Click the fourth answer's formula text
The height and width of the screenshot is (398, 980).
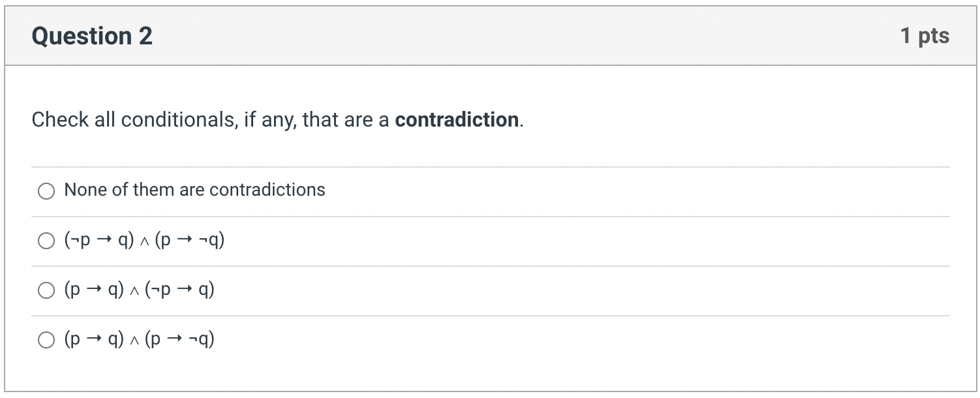point(139,339)
